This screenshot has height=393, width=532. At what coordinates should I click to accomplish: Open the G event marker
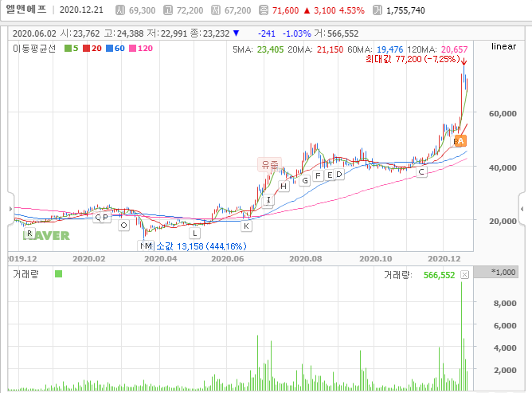pyautogui.click(x=305, y=181)
